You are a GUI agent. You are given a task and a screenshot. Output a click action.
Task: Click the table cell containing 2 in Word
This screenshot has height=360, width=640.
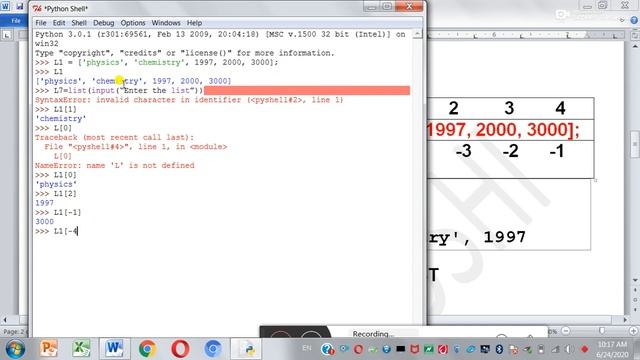453,109
